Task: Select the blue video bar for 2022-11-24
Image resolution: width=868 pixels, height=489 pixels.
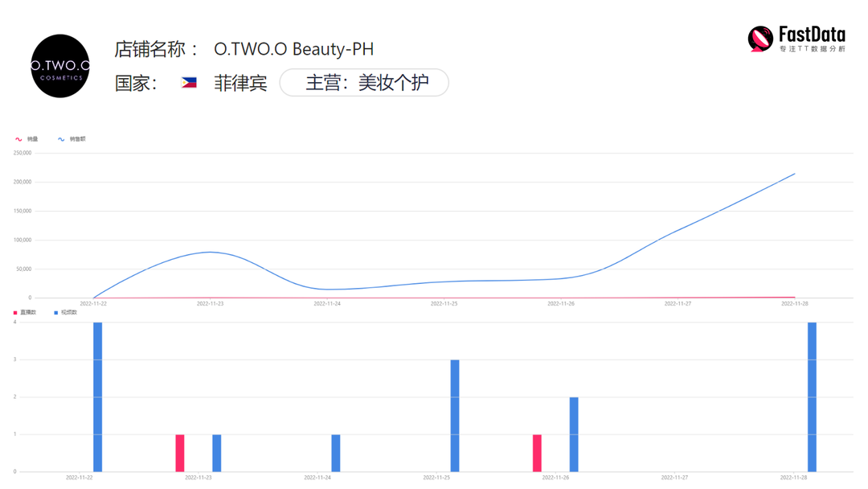Action: click(x=336, y=453)
